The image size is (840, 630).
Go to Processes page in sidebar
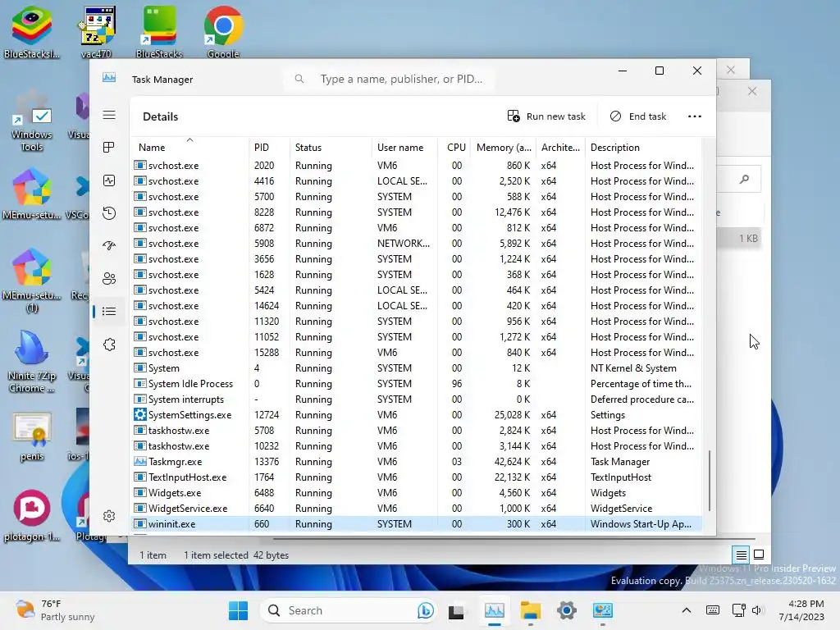tap(109, 148)
